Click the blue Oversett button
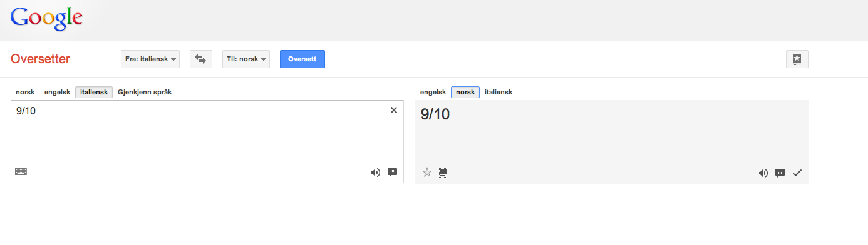The image size is (868, 245). click(302, 59)
